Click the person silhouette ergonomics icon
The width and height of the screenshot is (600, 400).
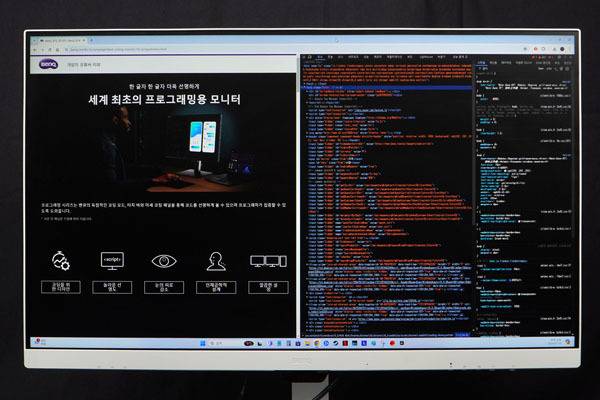tap(216, 261)
